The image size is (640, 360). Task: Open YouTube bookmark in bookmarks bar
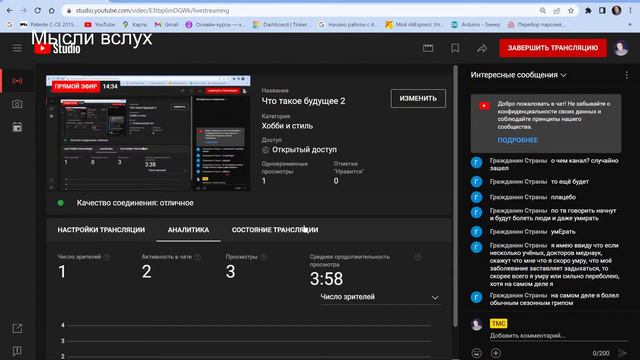tap(100, 25)
